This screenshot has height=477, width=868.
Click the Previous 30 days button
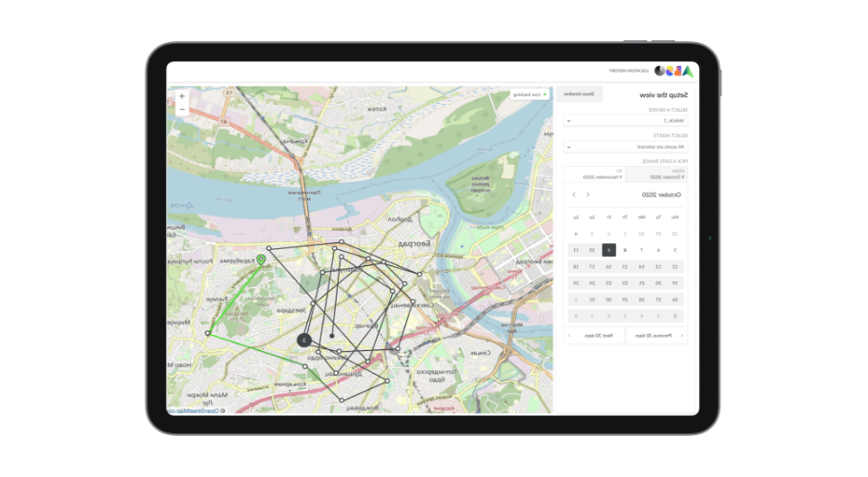[656, 336]
